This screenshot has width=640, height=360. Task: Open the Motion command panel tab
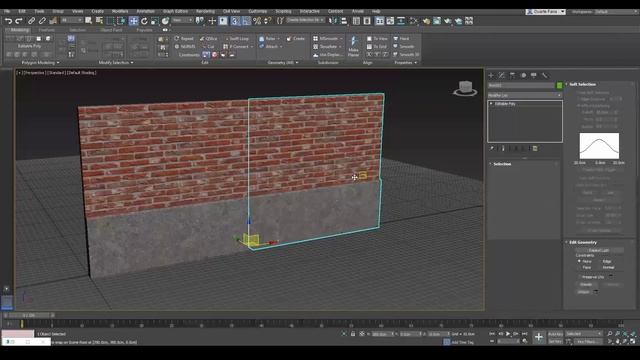click(523, 76)
